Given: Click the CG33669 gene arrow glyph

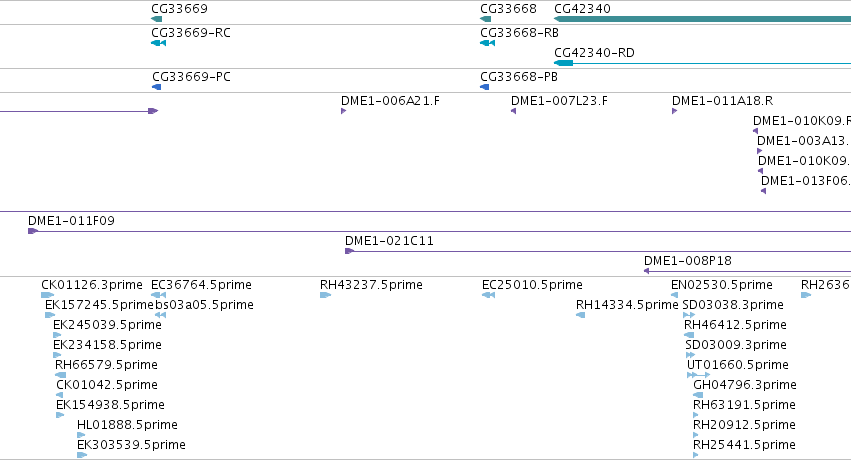Looking at the screenshot, I should click(157, 19).
